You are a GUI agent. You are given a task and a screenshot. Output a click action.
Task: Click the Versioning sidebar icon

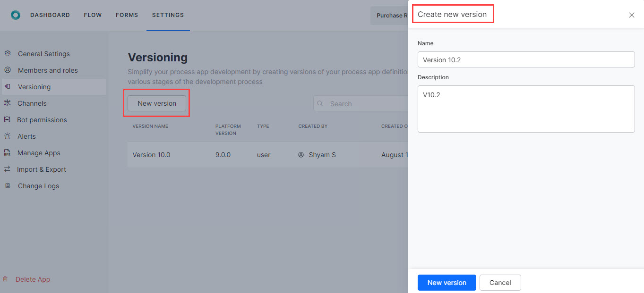tap(8, 86)
